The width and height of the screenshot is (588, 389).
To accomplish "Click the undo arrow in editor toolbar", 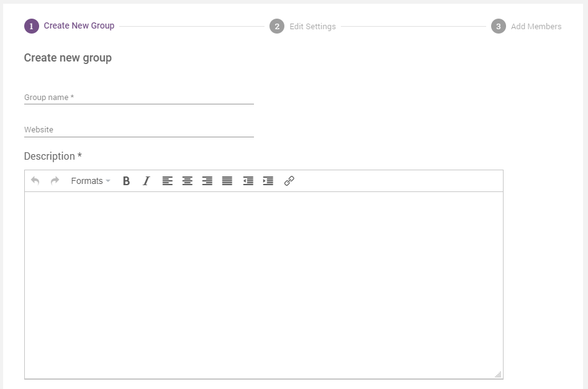I will pos(35,181).
